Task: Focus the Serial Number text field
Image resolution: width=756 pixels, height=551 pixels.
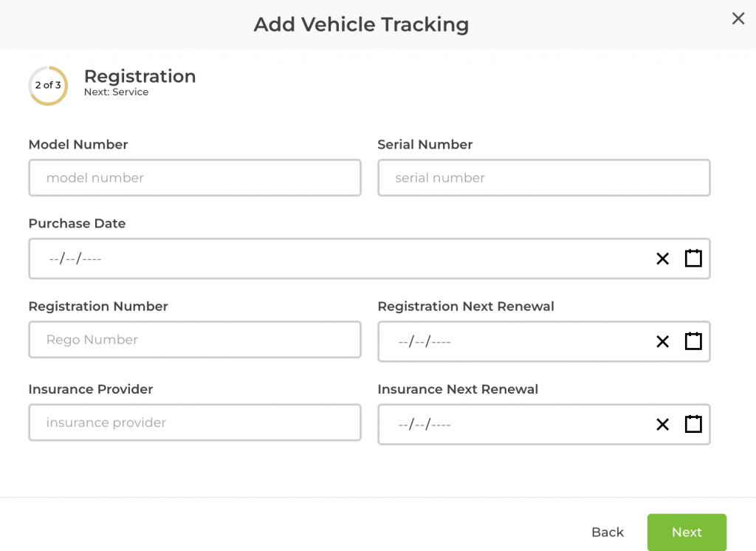Action: click(543, 178)
